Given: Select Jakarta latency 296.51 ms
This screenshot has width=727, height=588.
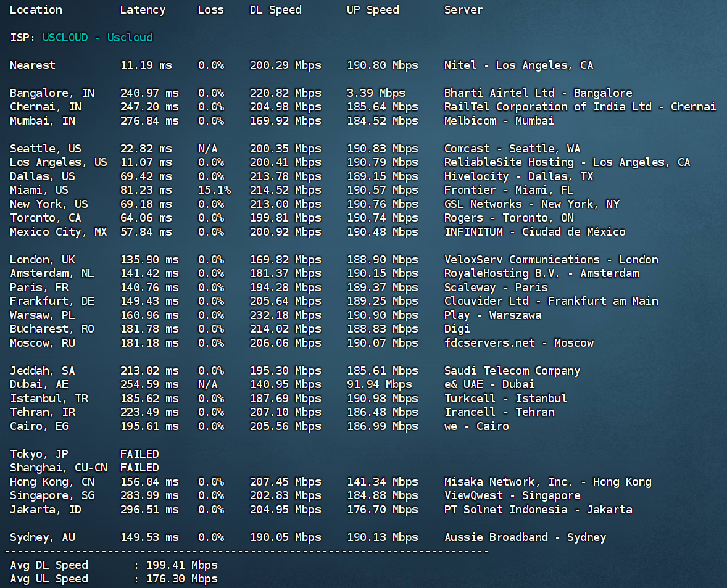Looking at the screenshot, I should [x=149, y=510].
